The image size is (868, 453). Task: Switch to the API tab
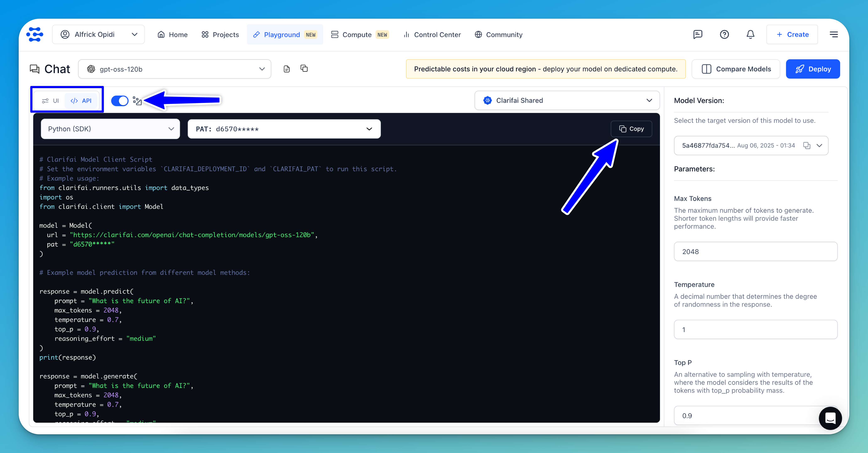click(81, 101)
